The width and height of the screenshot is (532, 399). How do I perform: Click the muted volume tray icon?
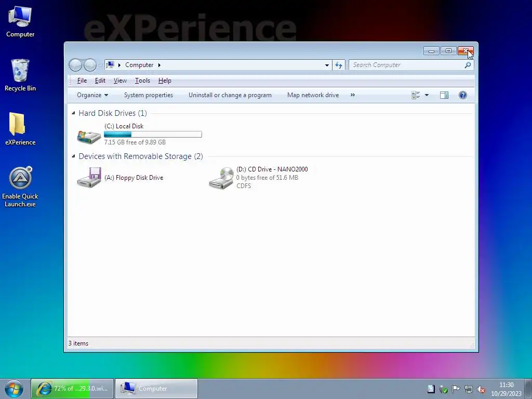coord(481,389)
